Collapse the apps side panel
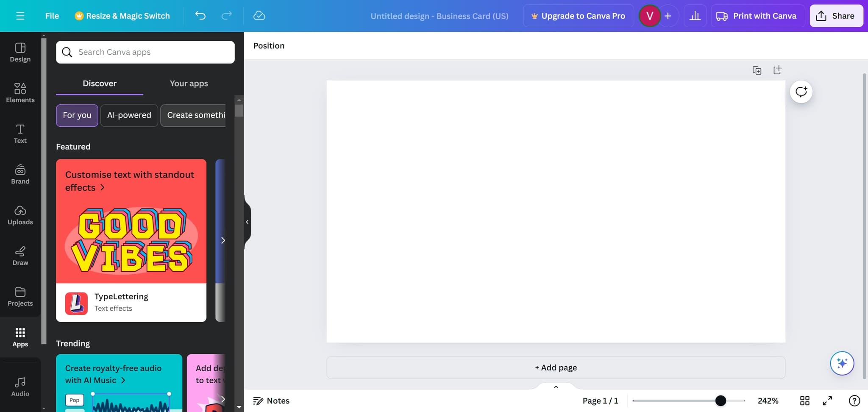 (x=247, y=222)
